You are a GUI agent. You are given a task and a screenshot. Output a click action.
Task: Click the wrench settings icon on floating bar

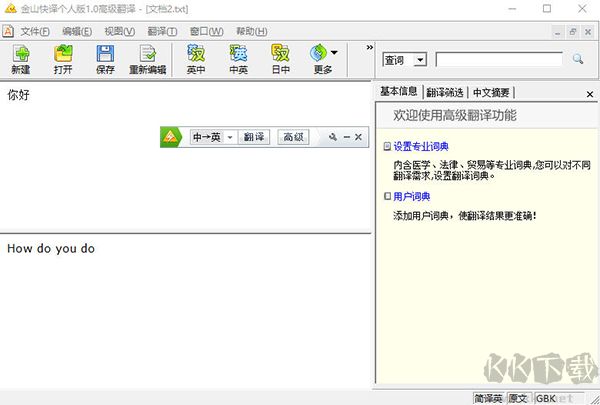point(333,137)
